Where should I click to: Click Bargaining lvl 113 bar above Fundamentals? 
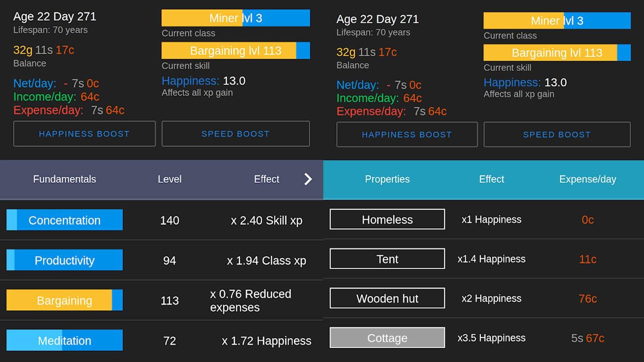pos(235,51)
